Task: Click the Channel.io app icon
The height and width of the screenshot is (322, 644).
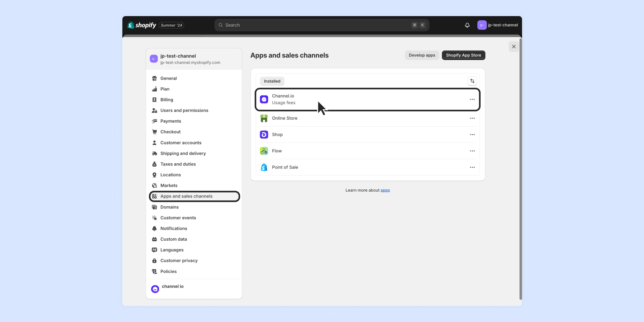Action: (264, 99)
